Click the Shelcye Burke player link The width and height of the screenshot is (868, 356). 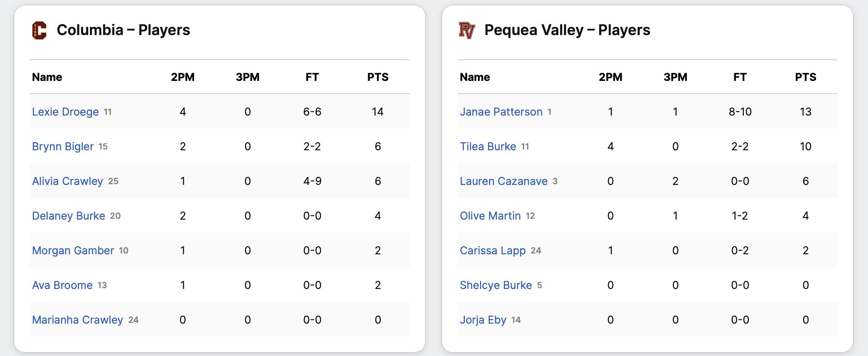click(x=496, y=285)
